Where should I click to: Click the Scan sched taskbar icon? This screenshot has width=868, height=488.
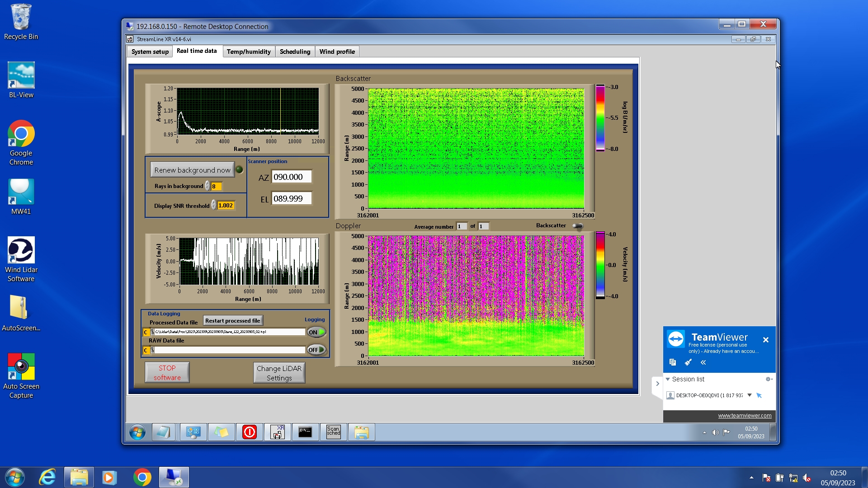point(333,432)
